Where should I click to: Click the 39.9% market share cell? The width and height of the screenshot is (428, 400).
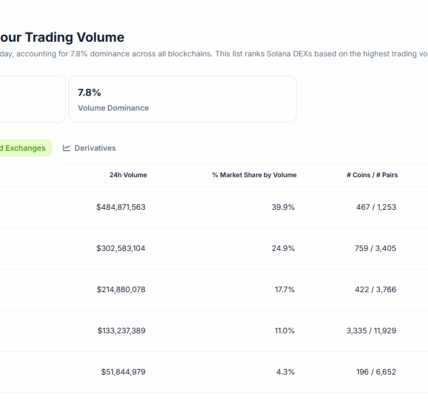[x=283, y=207]
